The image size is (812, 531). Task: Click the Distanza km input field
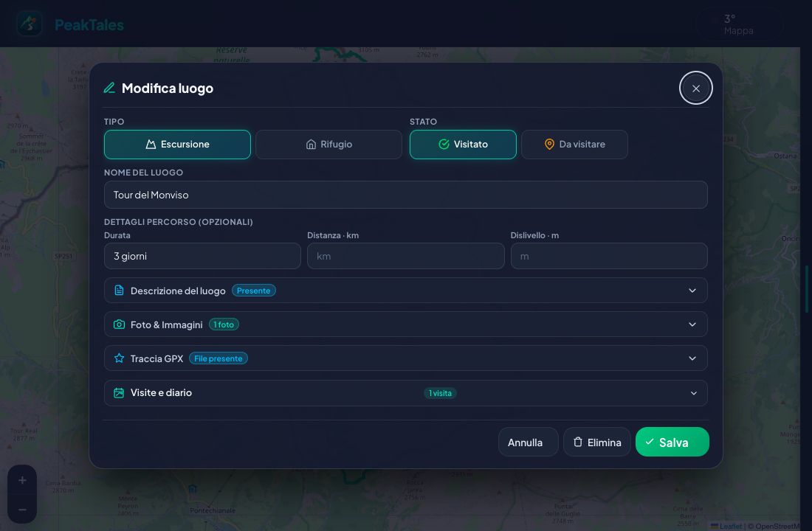click(405, 256)
